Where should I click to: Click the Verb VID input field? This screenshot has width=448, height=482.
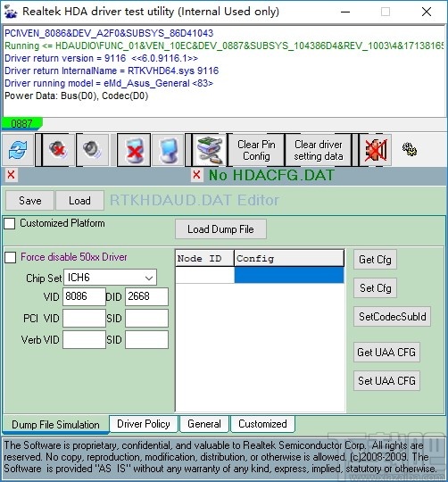(84, 340)
